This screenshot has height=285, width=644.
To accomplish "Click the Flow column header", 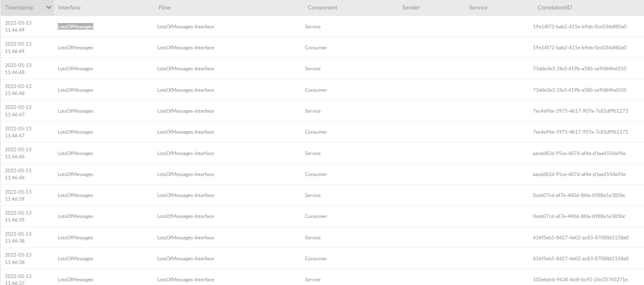I will click(x=165, y=8).
